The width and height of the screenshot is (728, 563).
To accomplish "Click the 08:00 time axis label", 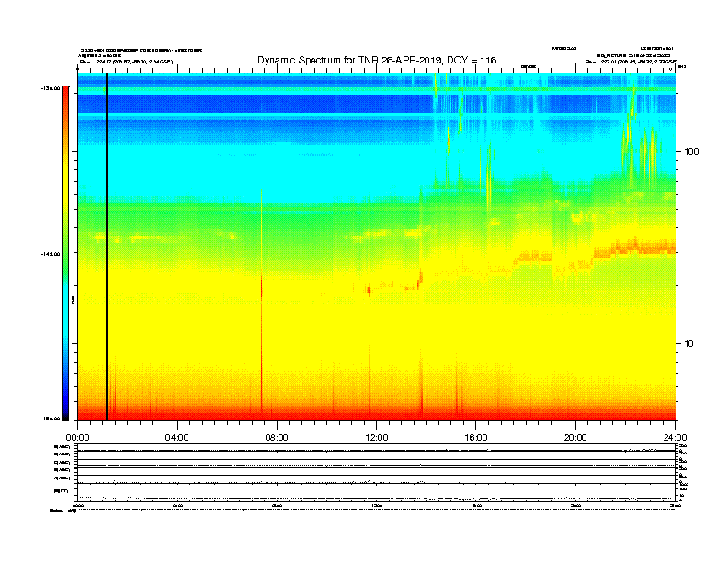I will tap(277, 438).
